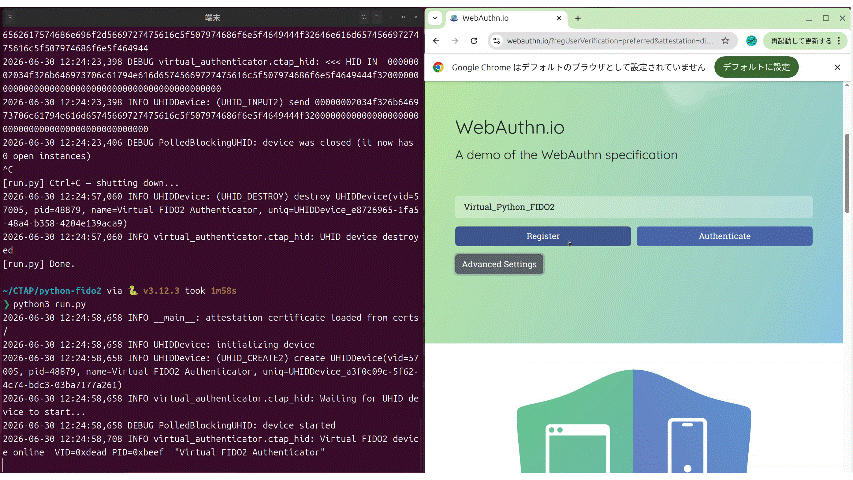Viewport: 853px width, 480px height.
Task: Open the tab search dropdown in Chrome
Action: coord(435,18)
